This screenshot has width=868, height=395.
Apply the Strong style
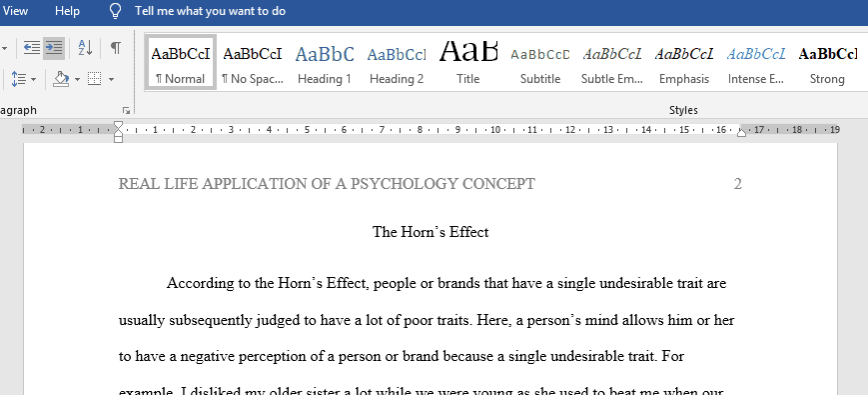(828, 63)
